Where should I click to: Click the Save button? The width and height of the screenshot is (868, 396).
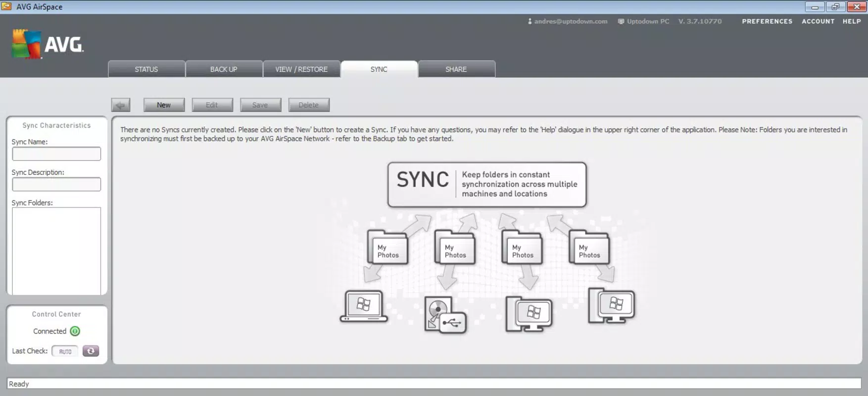pos(260,105)
